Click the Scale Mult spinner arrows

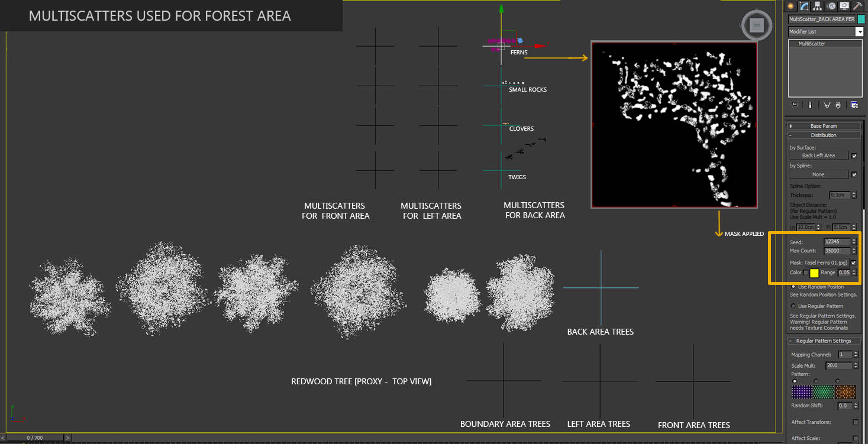(x=856, y=366)
